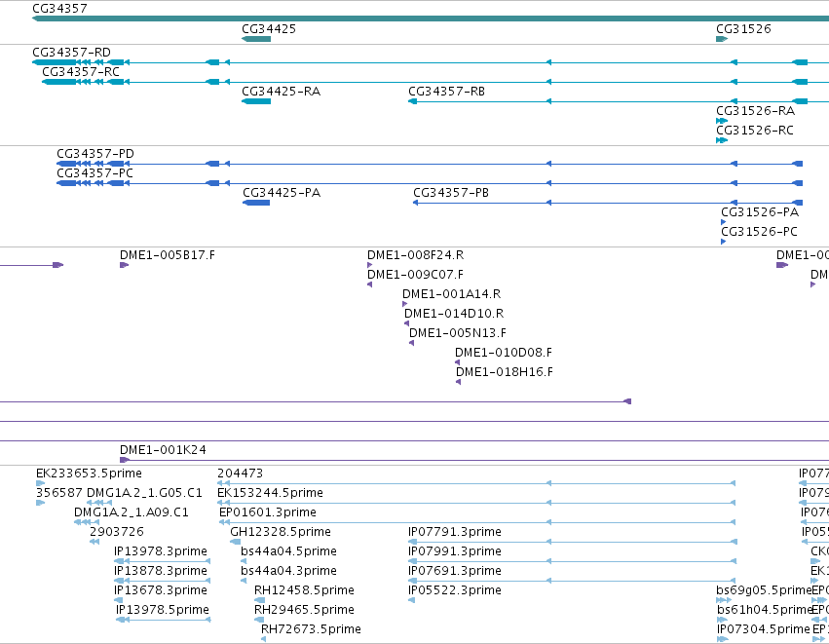Click the glyph under RH12458.5prime
This screenshot has height=644, width=829.
coord(259,600)
